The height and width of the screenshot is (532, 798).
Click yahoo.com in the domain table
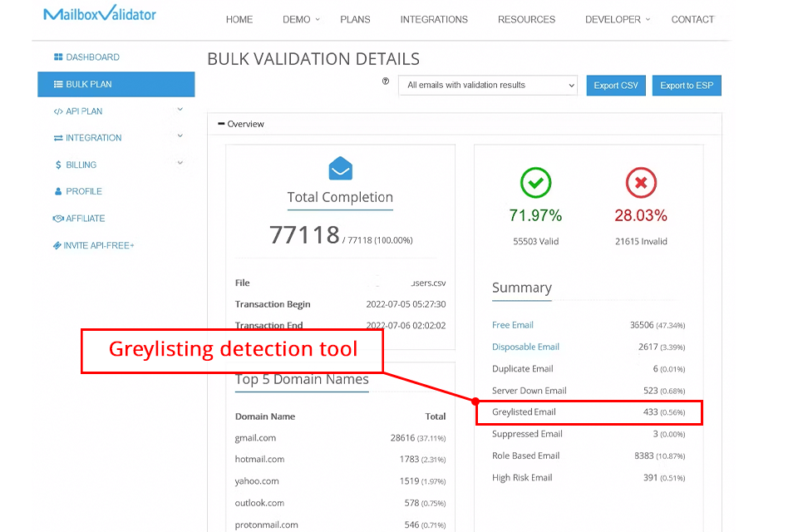257,481
